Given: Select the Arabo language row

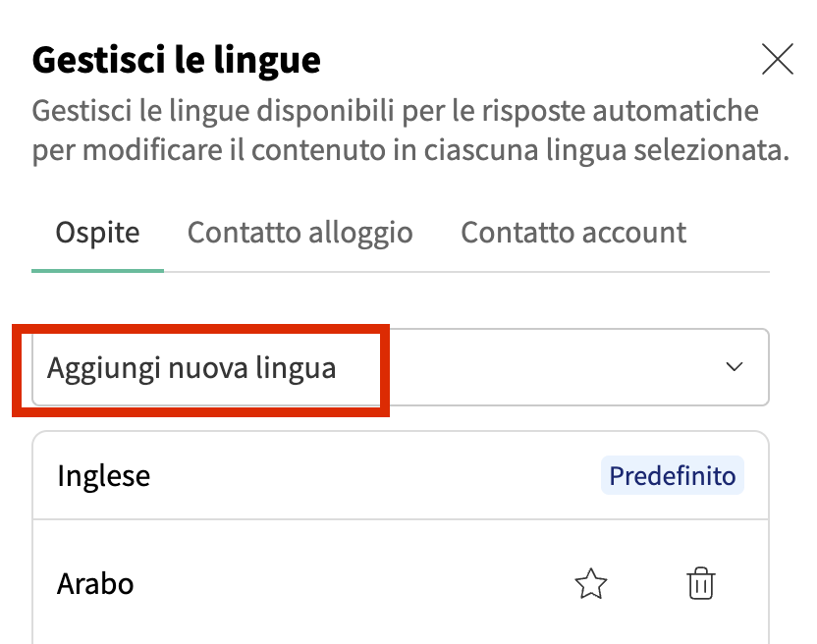Looking at the screenshot, I should click(x=401, y=582).
